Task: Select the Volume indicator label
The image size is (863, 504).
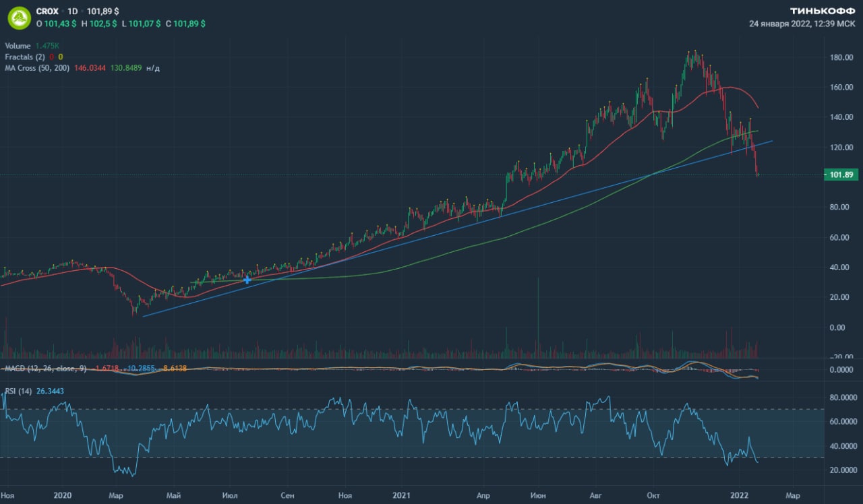Action: tap(18, 46)
